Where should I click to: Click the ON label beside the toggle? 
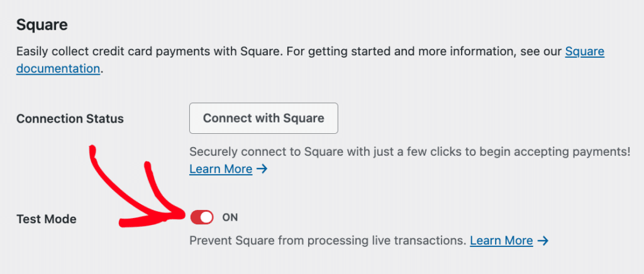point(230,217)
